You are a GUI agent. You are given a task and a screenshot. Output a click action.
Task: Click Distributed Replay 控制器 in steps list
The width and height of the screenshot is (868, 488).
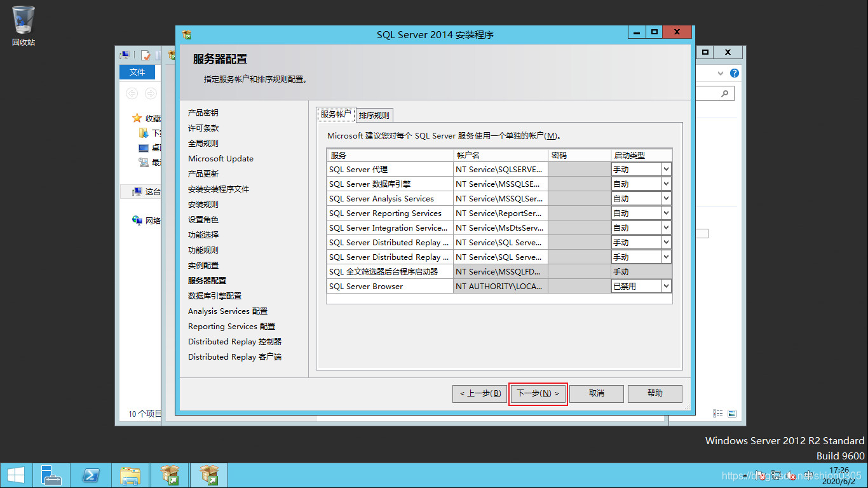point(235,341)
